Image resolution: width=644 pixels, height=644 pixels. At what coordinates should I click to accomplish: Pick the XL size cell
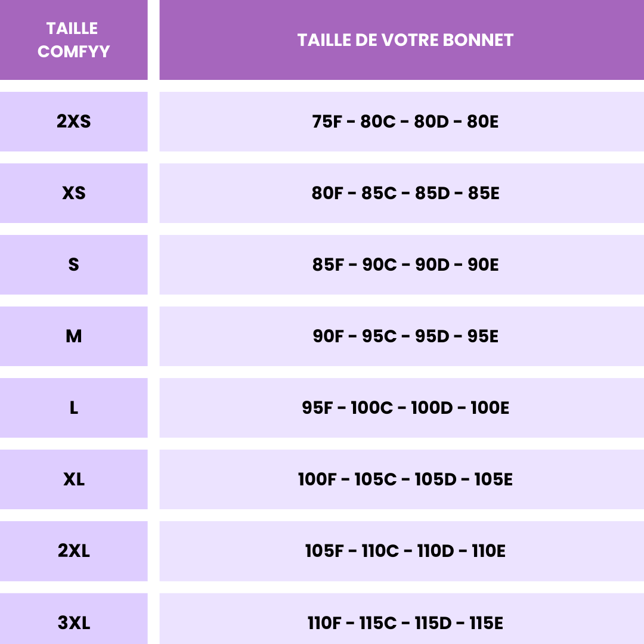pyautogui.click(x=73, y=479)
